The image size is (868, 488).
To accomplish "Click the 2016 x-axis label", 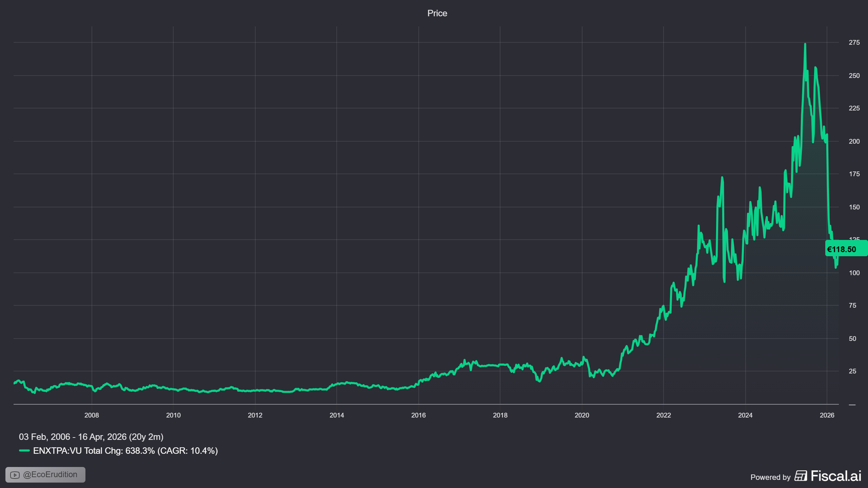I will 418,415.
